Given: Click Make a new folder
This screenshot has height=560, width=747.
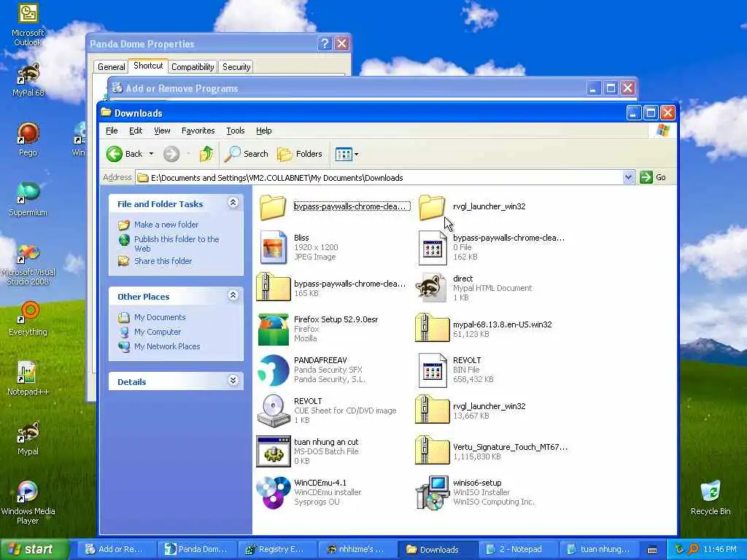Looking at the screenshot, I should [166, 225].
